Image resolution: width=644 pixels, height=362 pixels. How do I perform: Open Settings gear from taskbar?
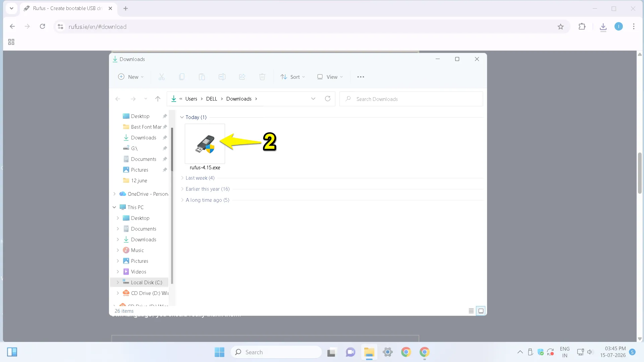click(x=387, y=352)
